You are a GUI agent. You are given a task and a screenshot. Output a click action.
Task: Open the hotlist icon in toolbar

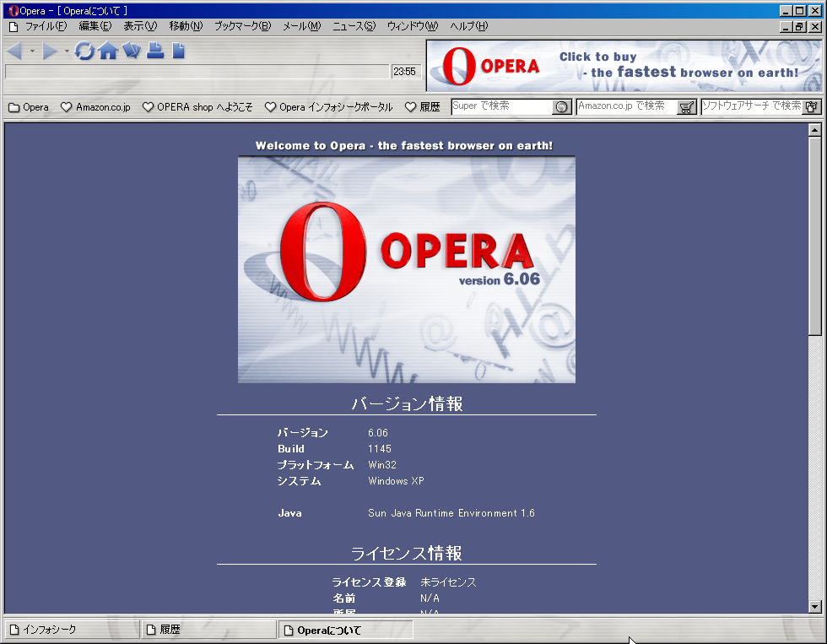tap(132, 51)
